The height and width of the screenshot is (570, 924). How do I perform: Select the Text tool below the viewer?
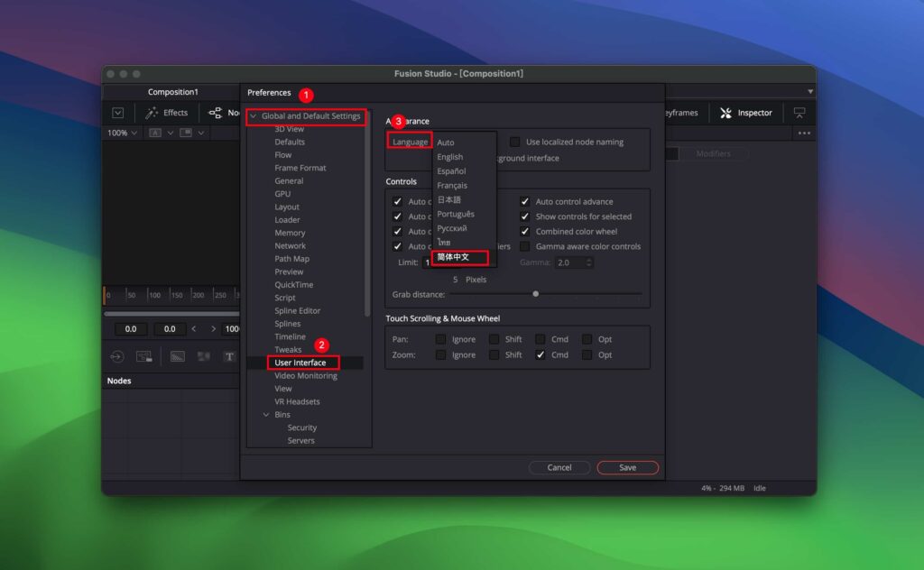tap(229, 357)
